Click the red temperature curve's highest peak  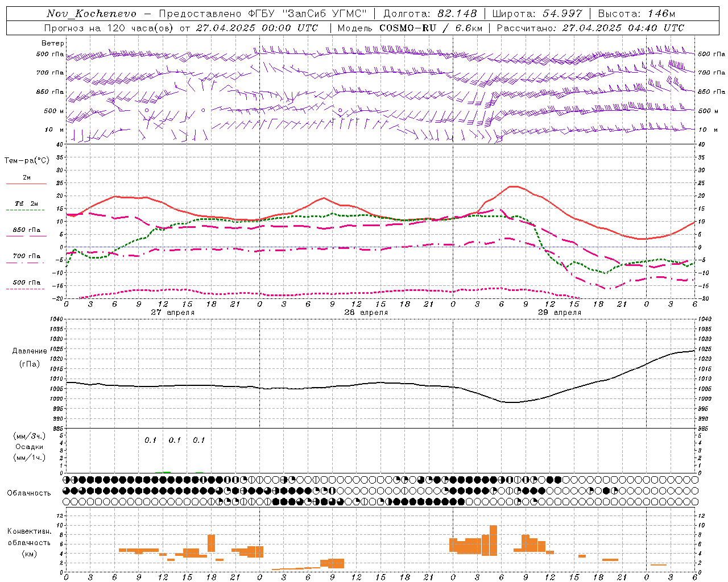[x=514, y=186]
